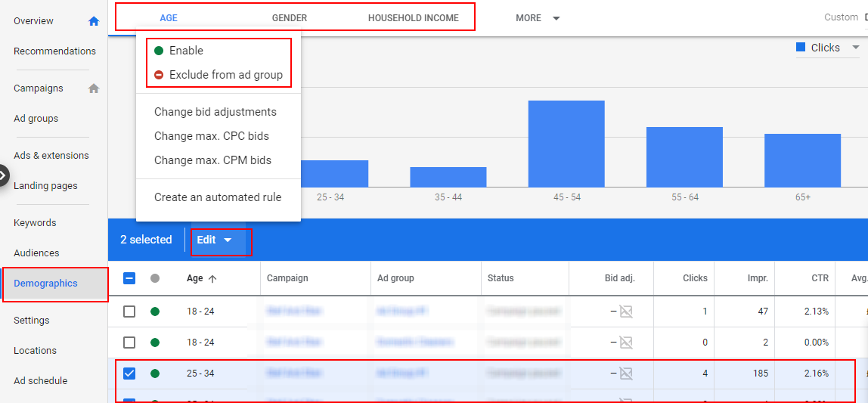Click red Exclude icon in dropdown menu
The height and width of the screenshot is (403, 868).
coord(159,75)
